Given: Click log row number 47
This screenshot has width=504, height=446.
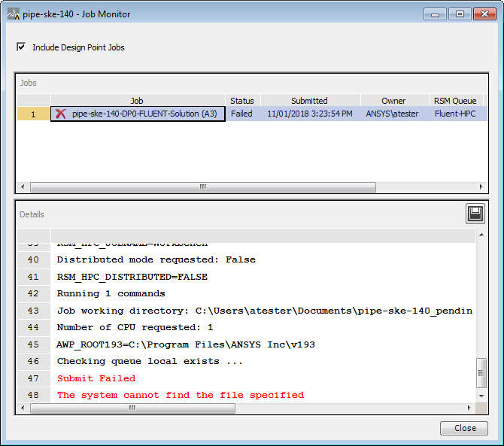Looking at the screenshot, I should coord(33,378).
